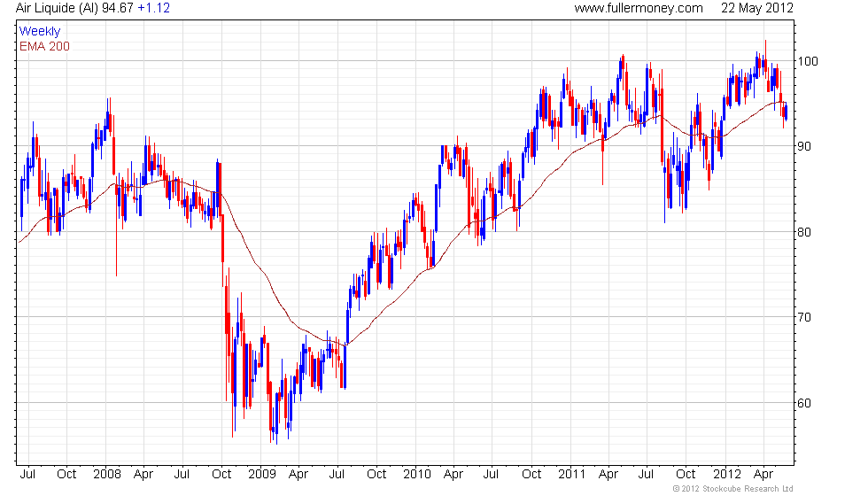Screen dimensions: 868x496
Task: Select the 'Weekly' legend label
Action: click(x=40, y=32)
